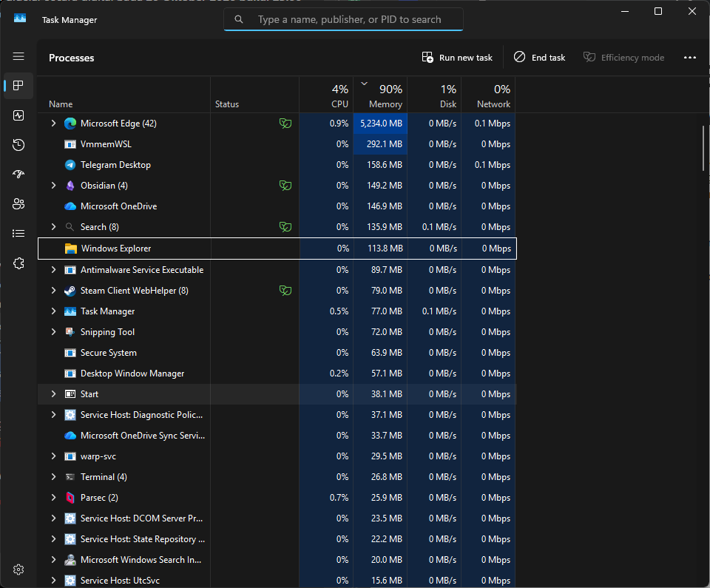Open the App history sidebar icon
710x588 pixels.
18,145
